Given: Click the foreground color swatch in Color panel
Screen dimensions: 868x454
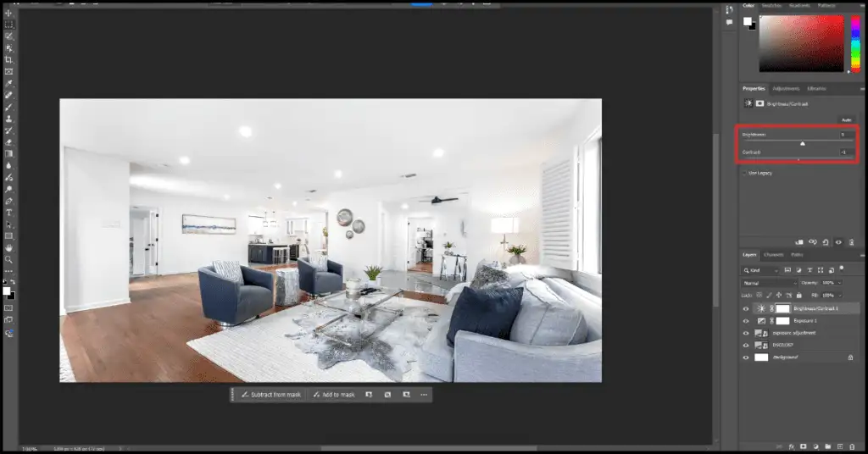Looking at the screenshot, I should click(748, 21).
